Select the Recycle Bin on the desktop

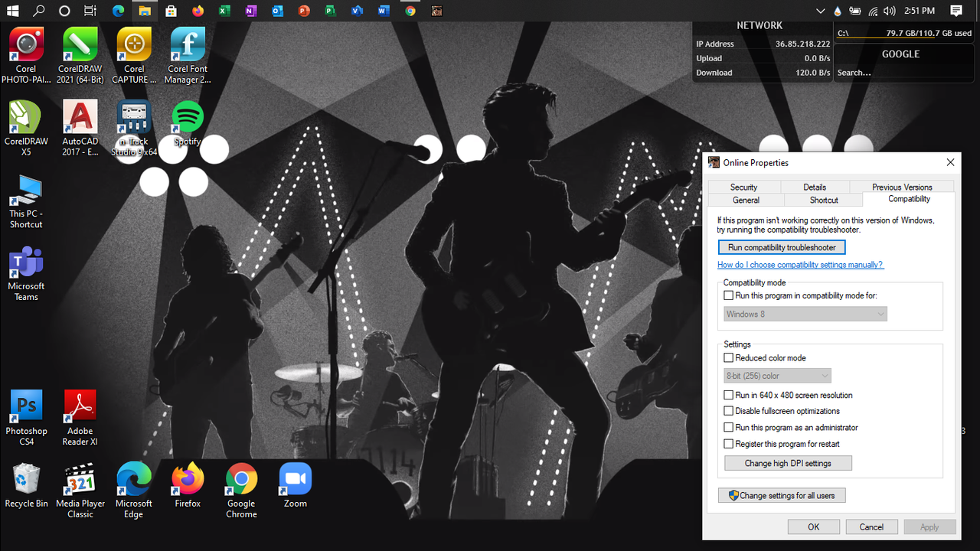(26, 485)
